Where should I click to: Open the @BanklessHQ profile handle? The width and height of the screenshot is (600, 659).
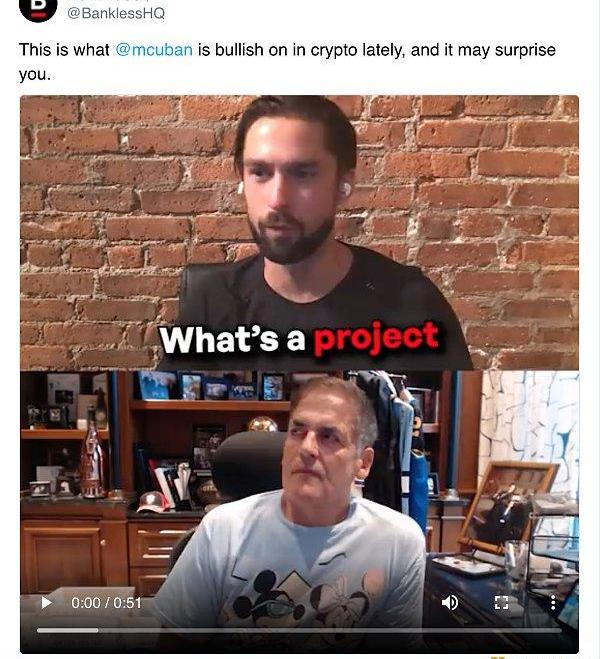116,13
